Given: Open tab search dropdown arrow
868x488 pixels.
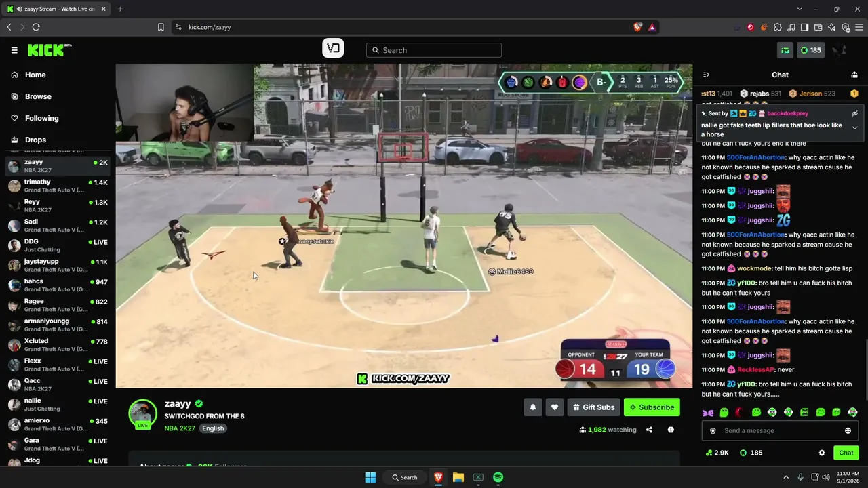Looking at the screenshot, I should coord(800,9).
